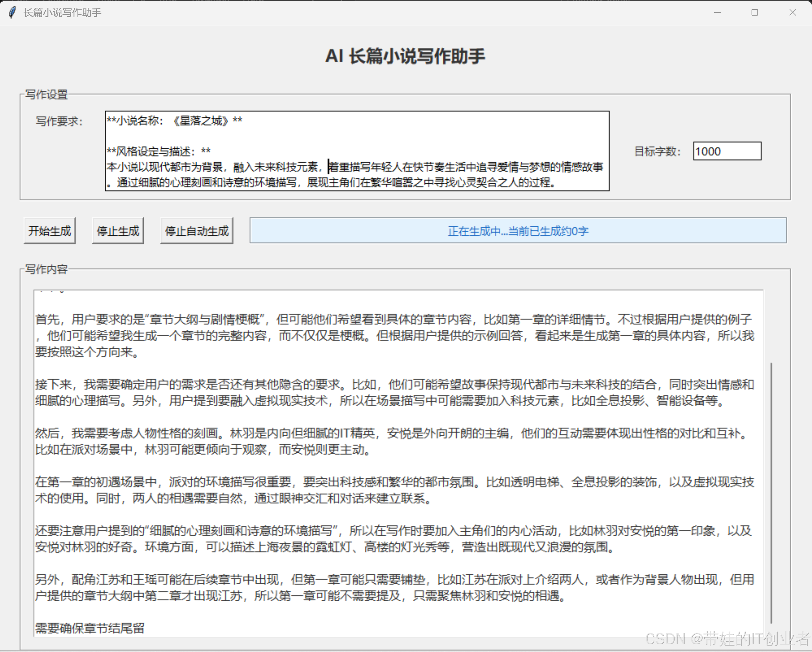Click paragraph starting with 接下来,我需要确定

pos(394,392)
